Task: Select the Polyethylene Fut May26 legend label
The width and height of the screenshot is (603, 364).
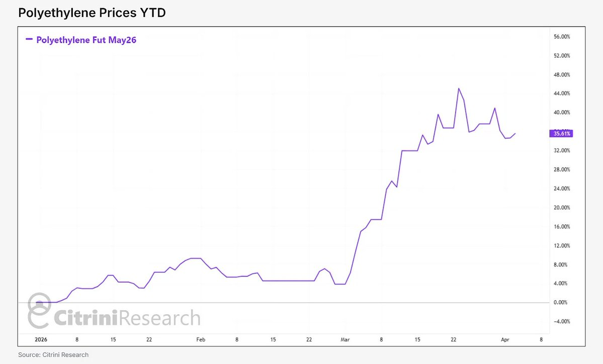Action: 86,40
